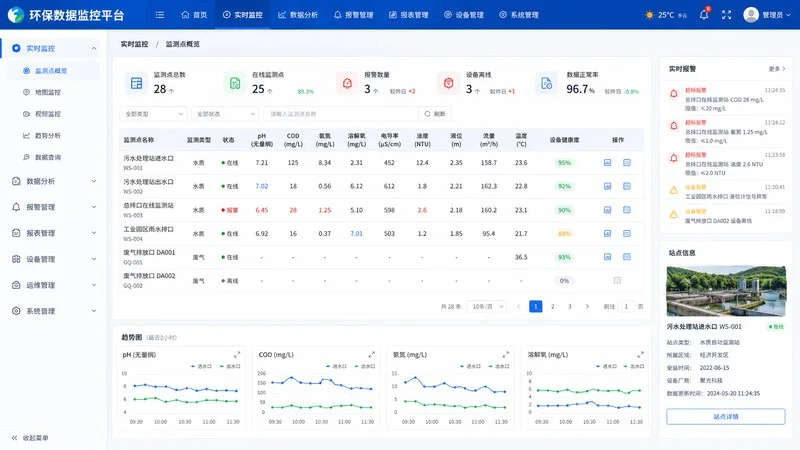Click the 设备离线 card icon

(448, 83)
